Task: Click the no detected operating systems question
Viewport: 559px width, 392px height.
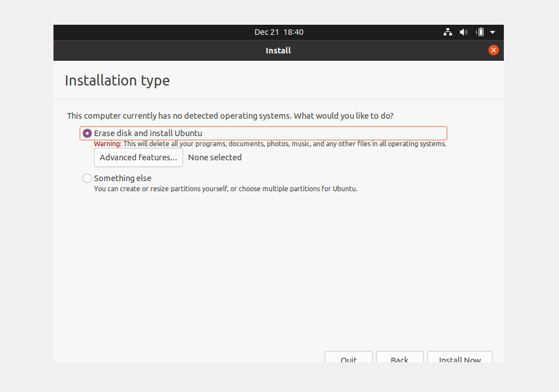Action: pos(230,116)
